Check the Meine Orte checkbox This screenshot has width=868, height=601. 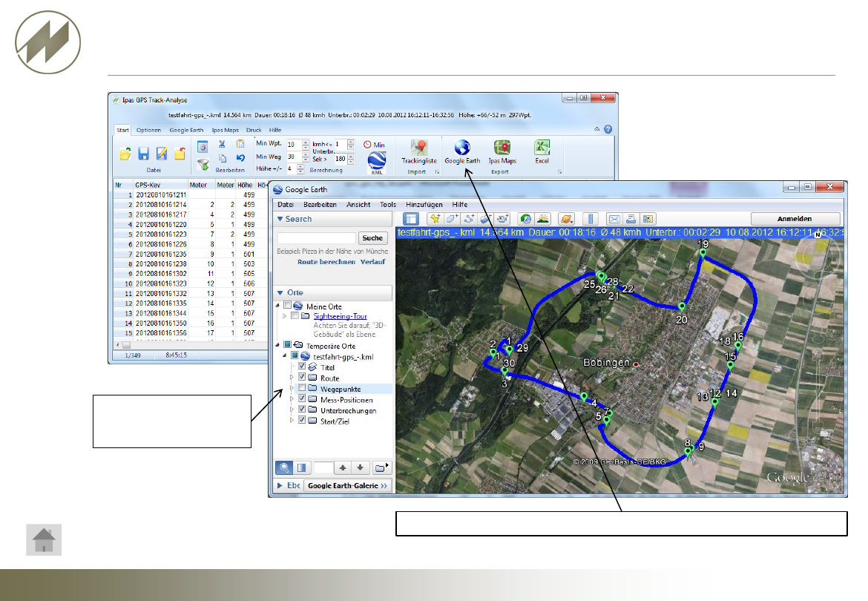[x=287, y=306]
